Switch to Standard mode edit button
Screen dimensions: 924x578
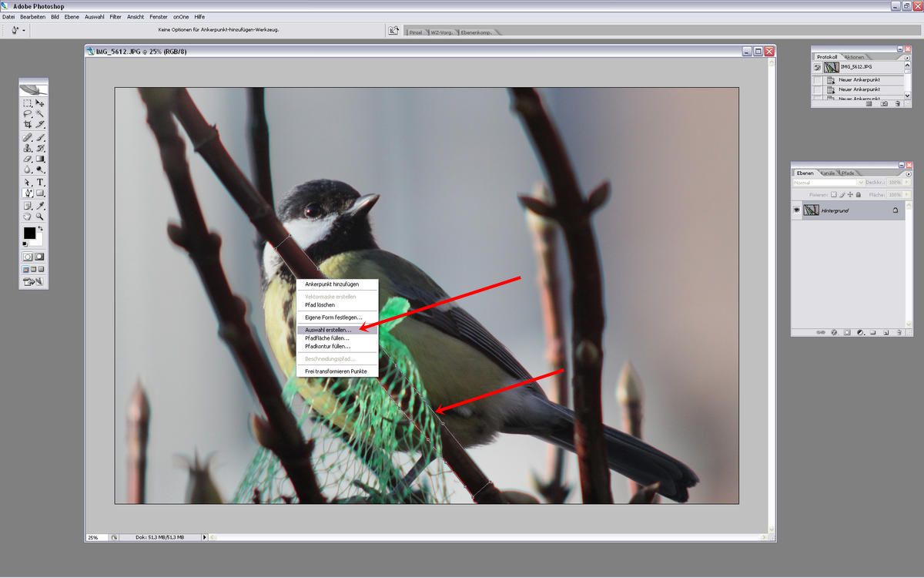[x=28, y=256]
